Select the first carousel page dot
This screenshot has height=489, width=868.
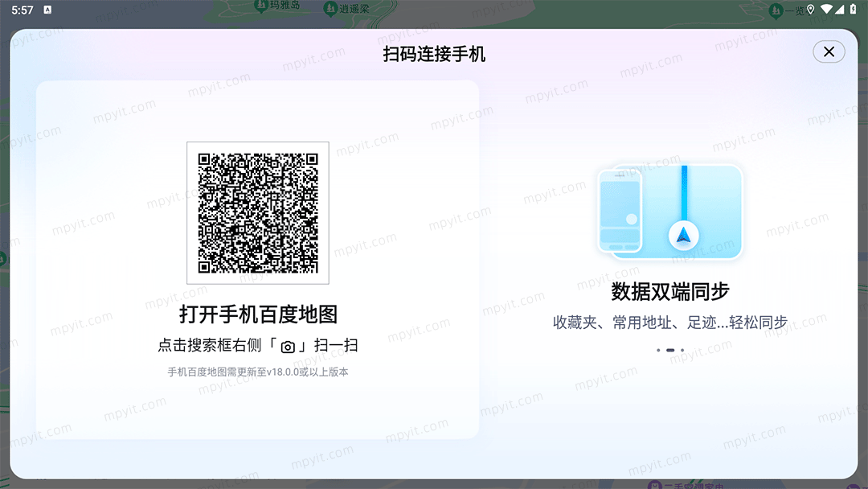pyautogui.click(x=658, y=350)
